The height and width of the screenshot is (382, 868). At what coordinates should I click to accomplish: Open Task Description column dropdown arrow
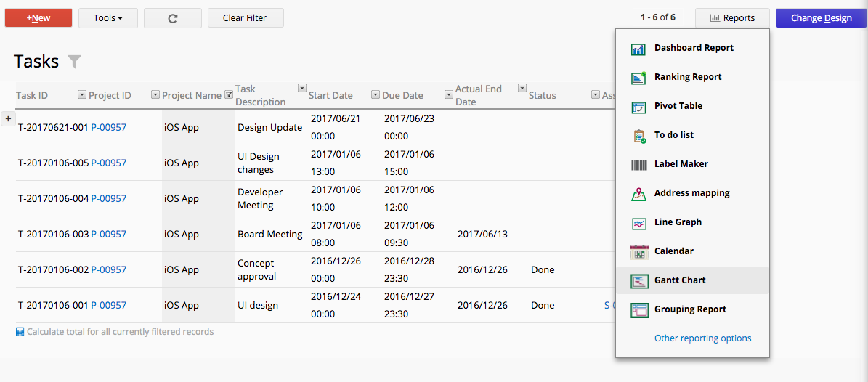tap(302, 87)
